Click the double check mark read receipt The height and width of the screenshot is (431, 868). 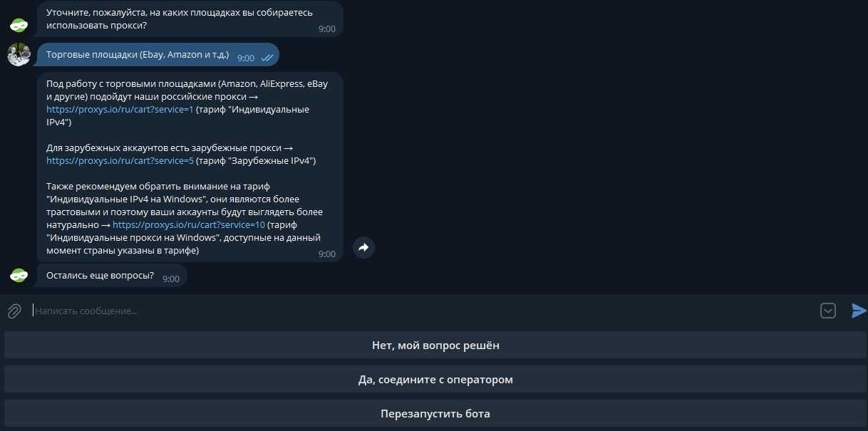(x=267, y=58)
